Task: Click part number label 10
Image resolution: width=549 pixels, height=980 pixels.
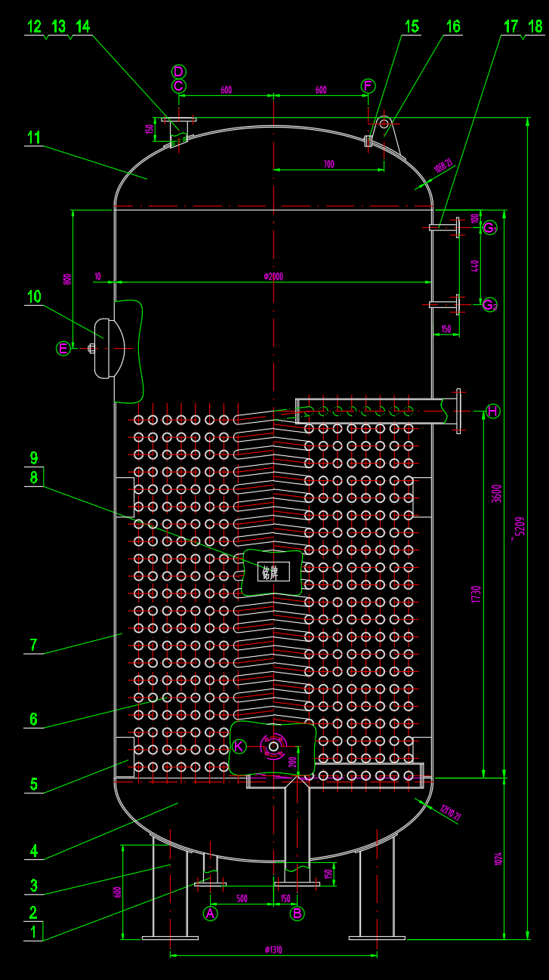Action: pos(34,296)
